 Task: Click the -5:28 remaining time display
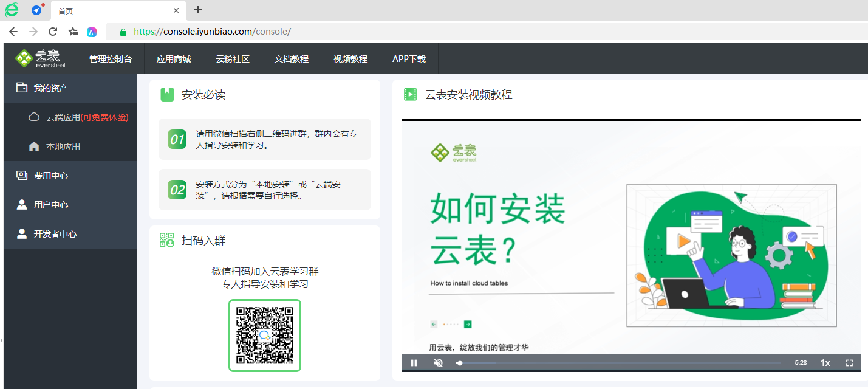tap(800, 363)
